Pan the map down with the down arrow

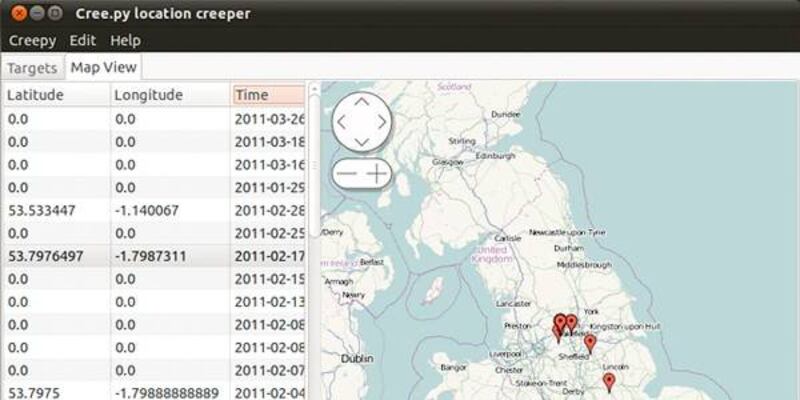click(362, 142)
